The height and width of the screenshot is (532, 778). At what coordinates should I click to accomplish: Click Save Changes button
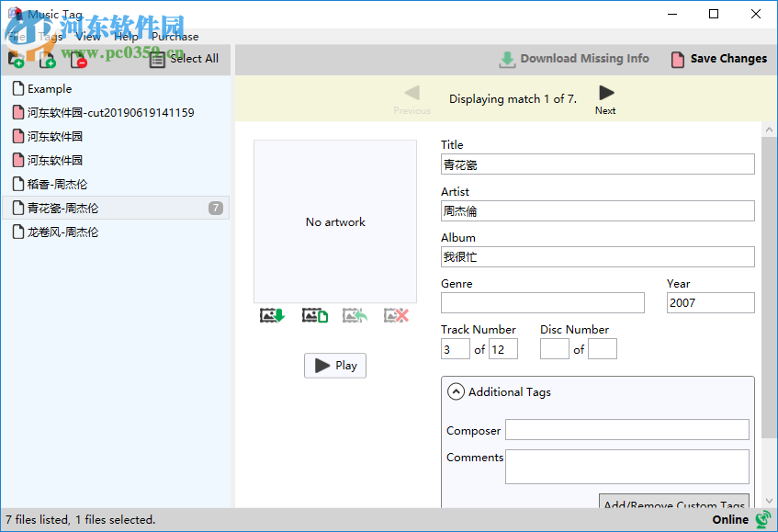coord(719,59)
